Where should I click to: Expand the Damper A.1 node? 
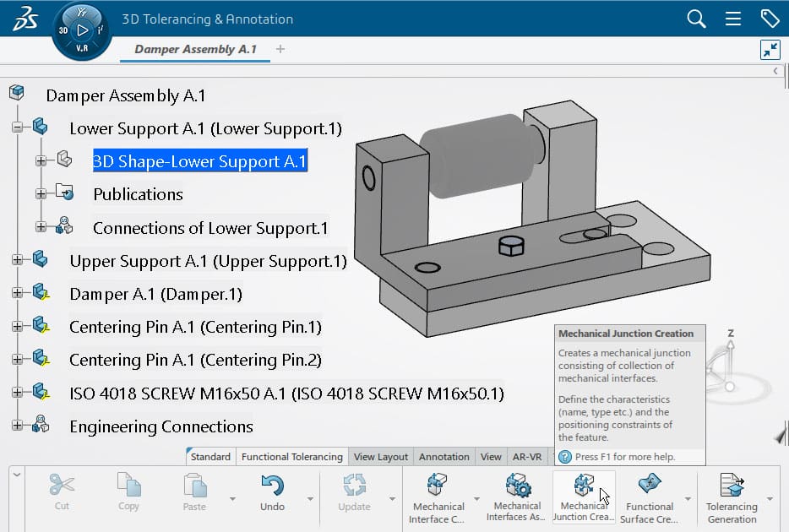(18, 293)
